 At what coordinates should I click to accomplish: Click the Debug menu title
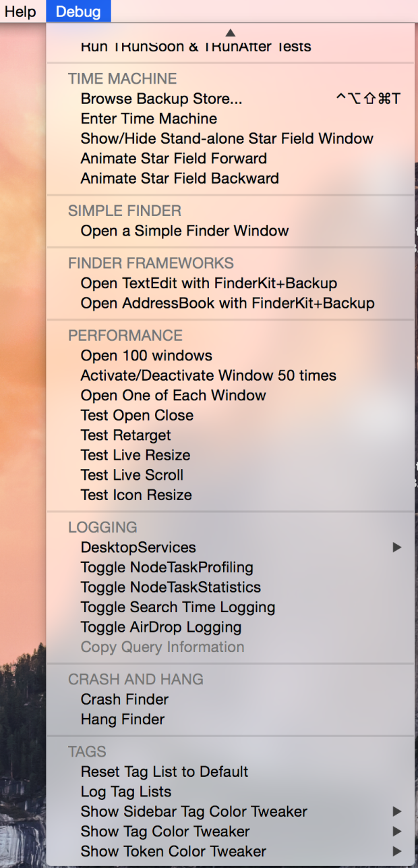pos(78,11)
